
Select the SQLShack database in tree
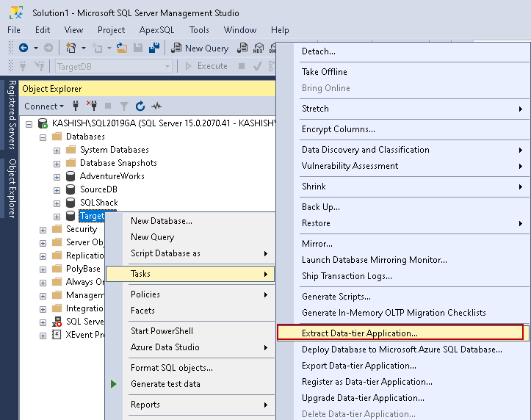(x=98, y=203)
